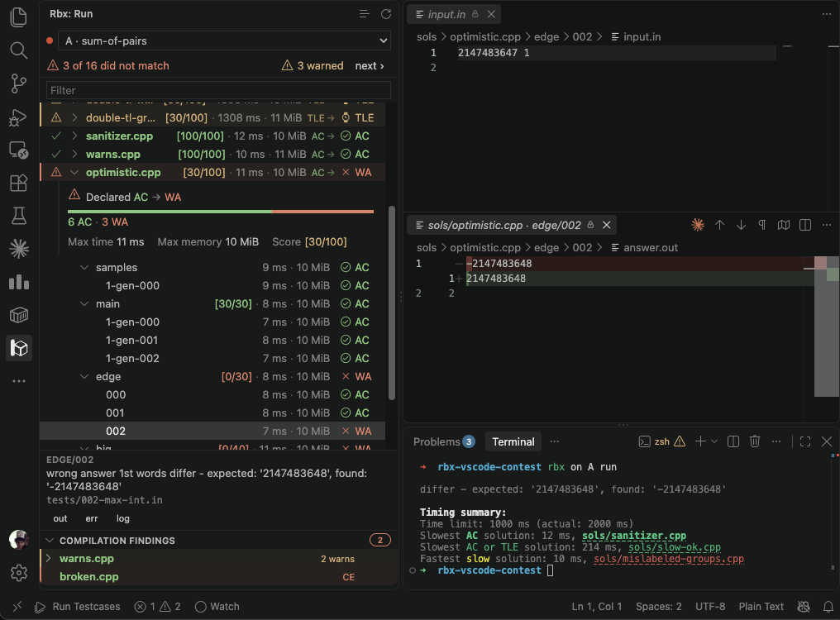Open the starburst icon in activity bar
This screenshot has height=620, width=840.
(19, 249)
